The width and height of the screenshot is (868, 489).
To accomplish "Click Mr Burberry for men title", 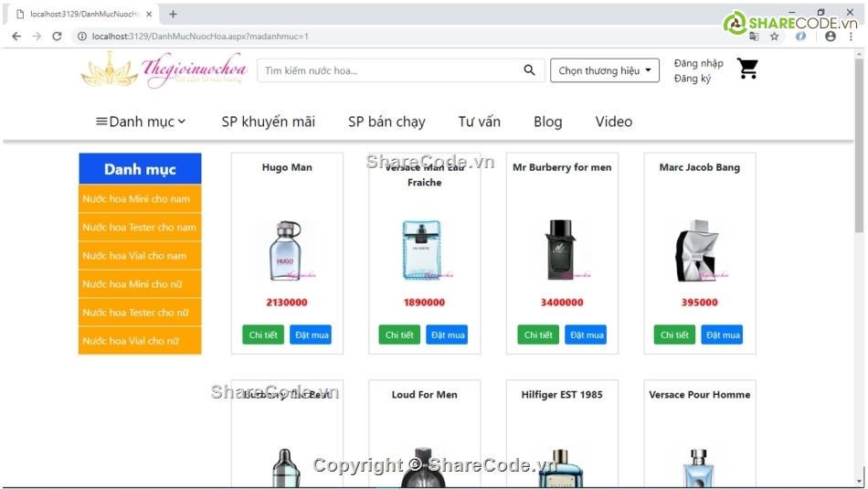I will pos(562,167).
